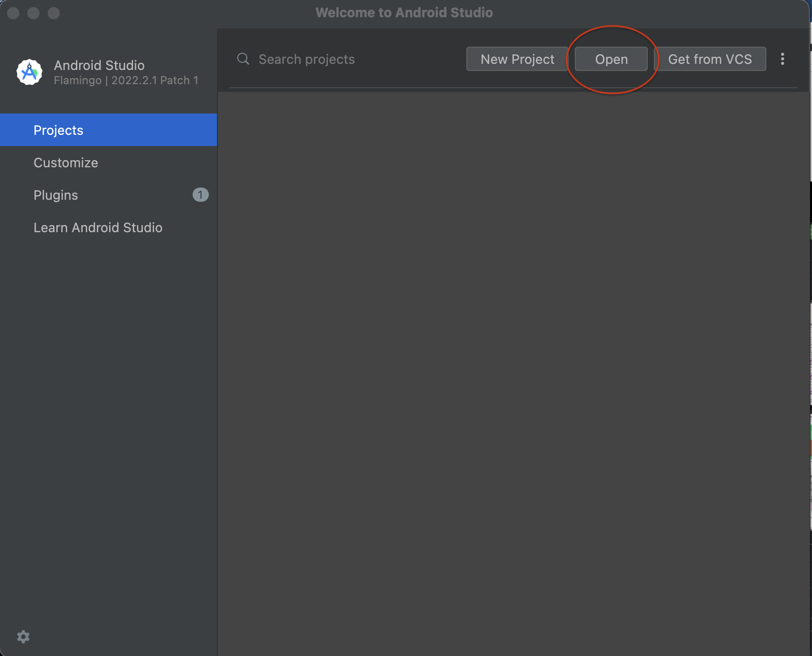Viewport: 812px width, 656px height.
Task: Open the settings gear icon
Action: (23, 637)
